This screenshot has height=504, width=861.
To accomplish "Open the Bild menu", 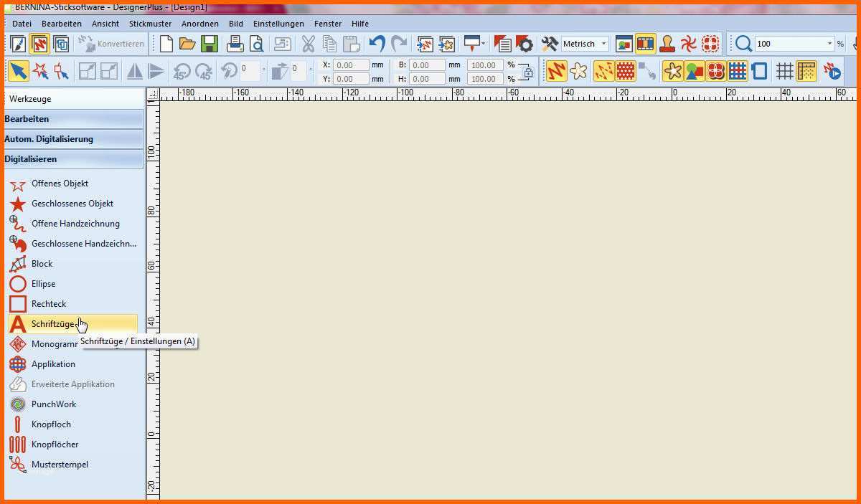I will (x=236, y=24).
